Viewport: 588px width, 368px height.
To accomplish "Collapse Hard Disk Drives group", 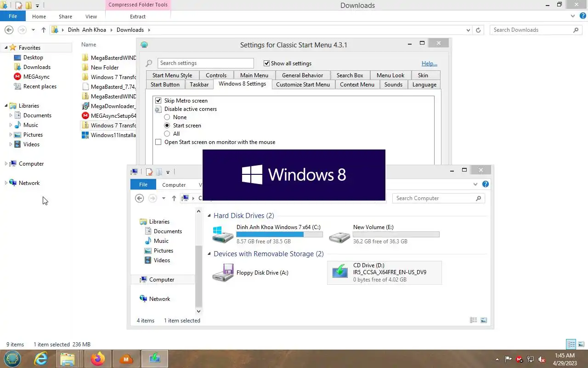I will pos(209,216).
